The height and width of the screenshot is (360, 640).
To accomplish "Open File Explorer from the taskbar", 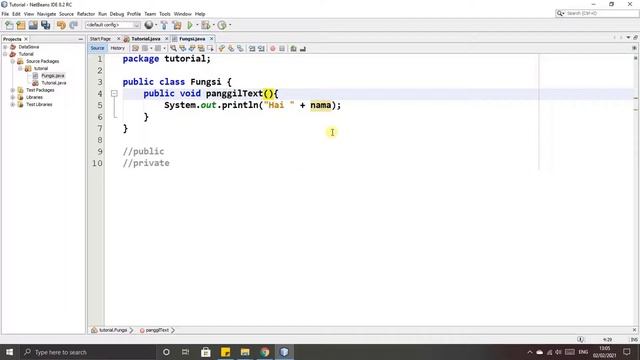I will point(245,352).
